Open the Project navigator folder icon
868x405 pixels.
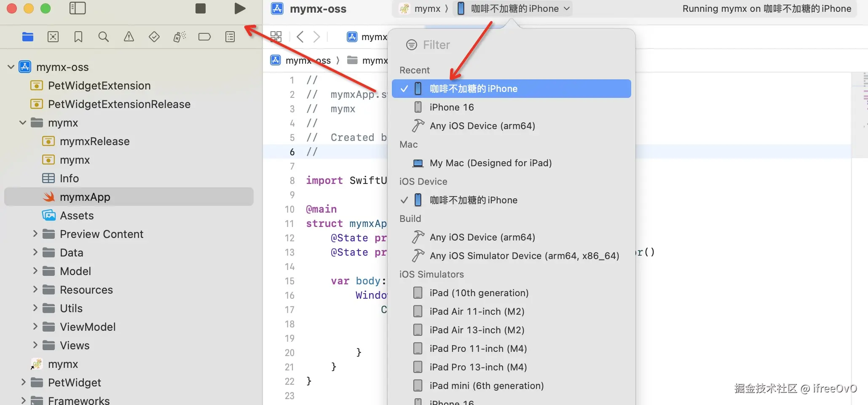coord(28,37)
